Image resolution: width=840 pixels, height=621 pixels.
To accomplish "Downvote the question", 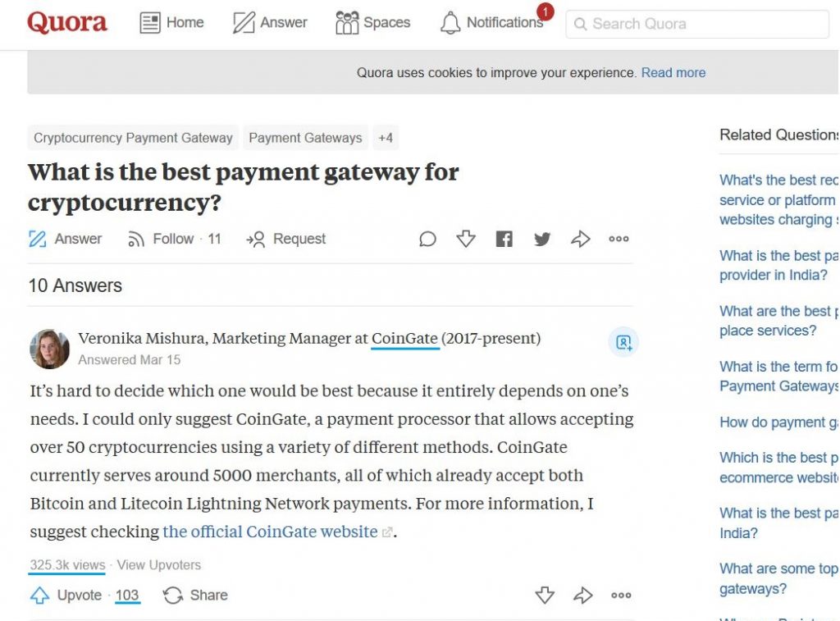I will 466,239.
